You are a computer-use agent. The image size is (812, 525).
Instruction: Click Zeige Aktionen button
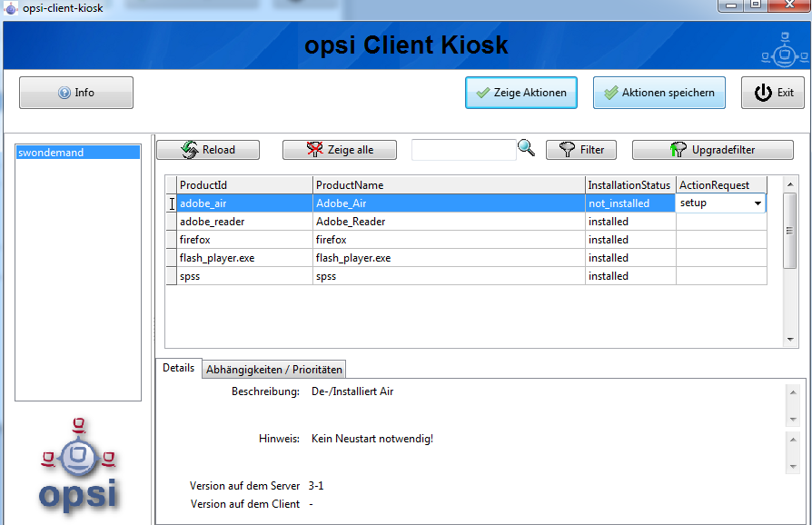click(x=521, y=93)
